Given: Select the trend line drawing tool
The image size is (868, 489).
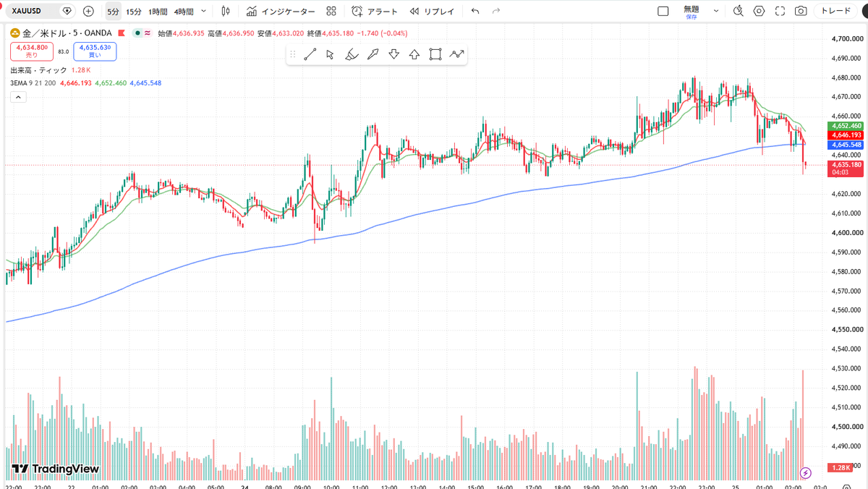Looking at the screenshot, I should (310, 54).
